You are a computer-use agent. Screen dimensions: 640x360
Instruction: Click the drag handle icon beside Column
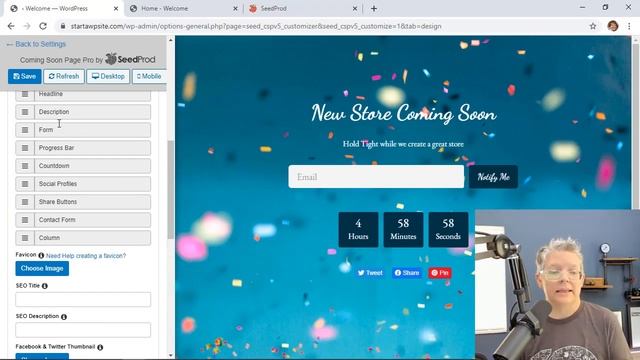[25, 238]
